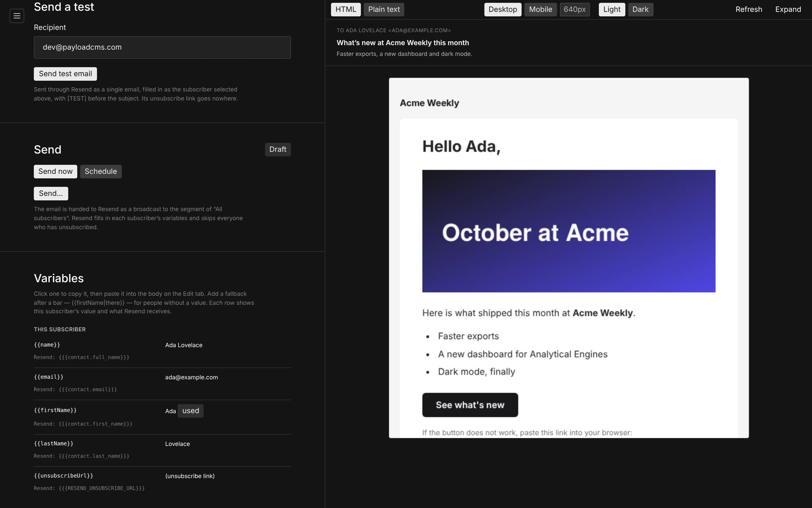Select Desktop preview width
The width and height of the screenshot is (812, 508).
[503, 9]
